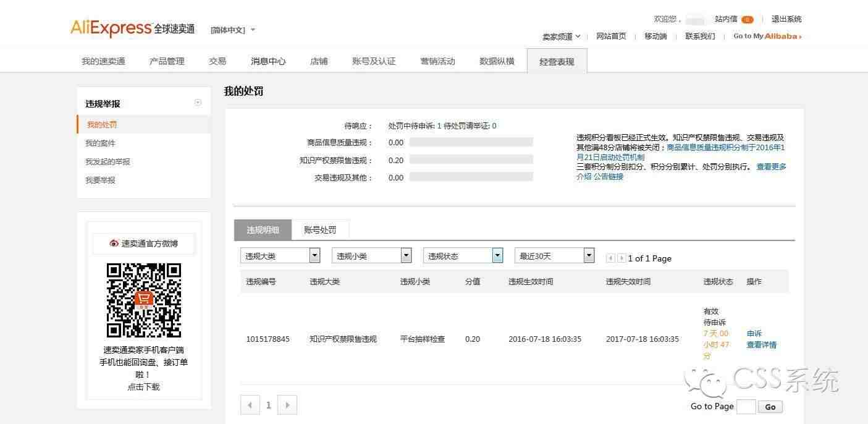Expand the 卖家频道 dropdown
The width and height of the screenshot is (868, 424).
coord(562,36)
